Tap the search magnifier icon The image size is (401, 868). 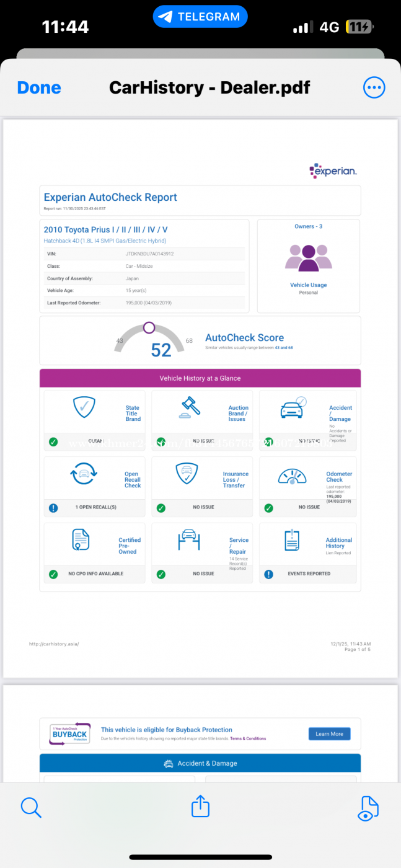tap(31, 807)
